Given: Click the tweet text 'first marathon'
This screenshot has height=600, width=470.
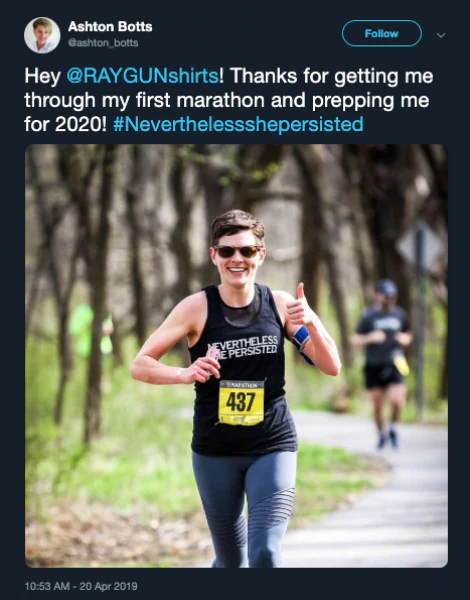Looking at the screenshot, I should [x=200, y=100].
